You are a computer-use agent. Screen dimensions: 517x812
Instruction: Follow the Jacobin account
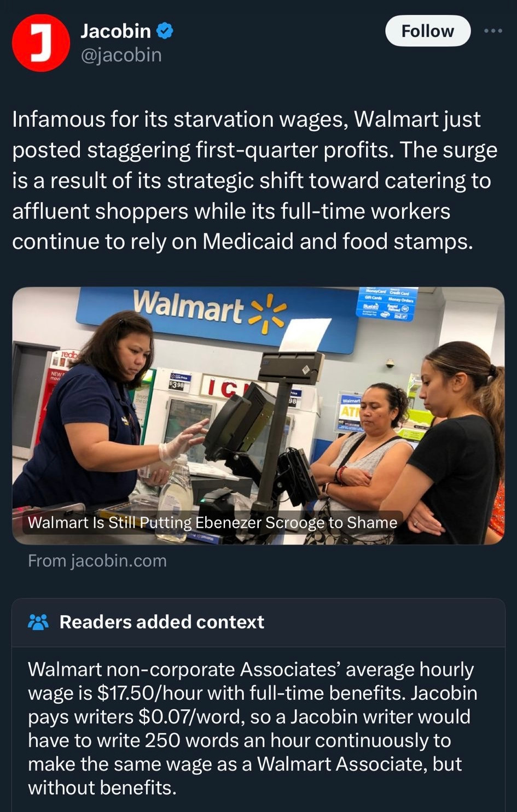(x=428, y=31)
